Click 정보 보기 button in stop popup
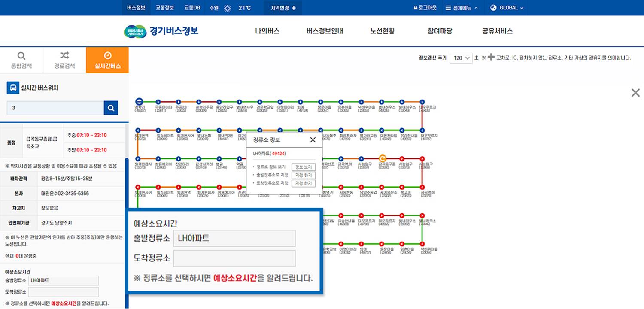The image size is (644, 309). (x=303, y=167)
